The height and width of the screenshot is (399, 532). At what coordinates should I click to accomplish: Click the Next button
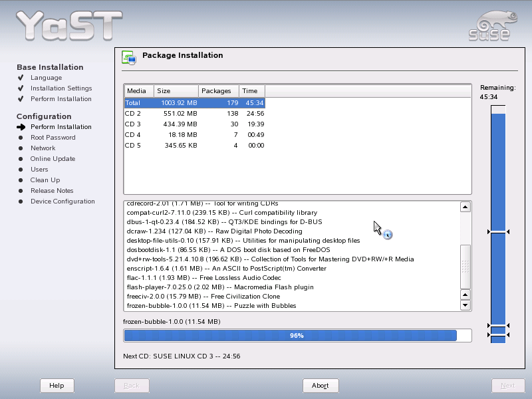[x=508, y=386]
